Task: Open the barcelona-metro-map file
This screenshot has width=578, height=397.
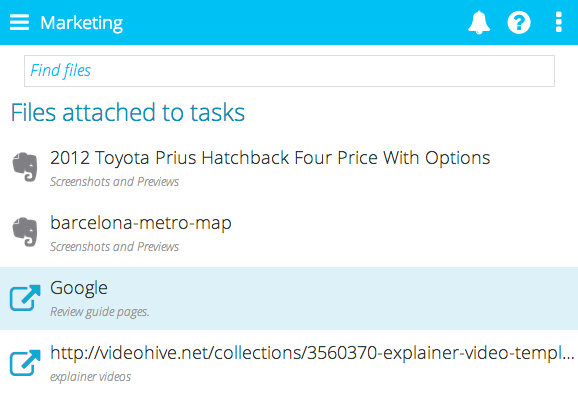Action: (x=141, y=223)
